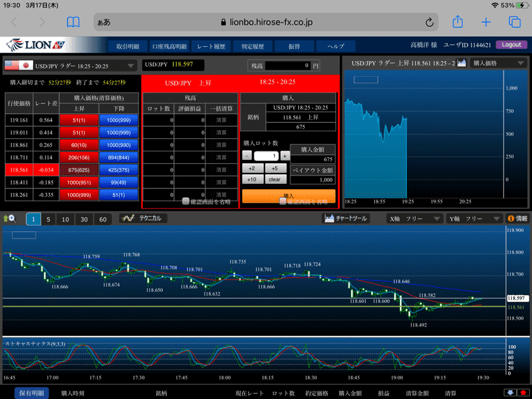The image size is (532, 399).
Task: Click the 清算金額 column header
Action: pos(417,394)
